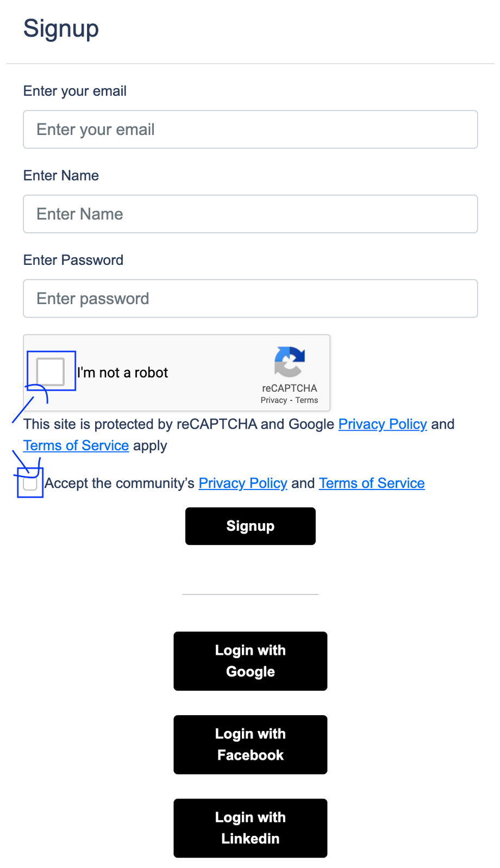Click the email address input field
Viewport: 500px width, 868px height.
pos(250,129)
